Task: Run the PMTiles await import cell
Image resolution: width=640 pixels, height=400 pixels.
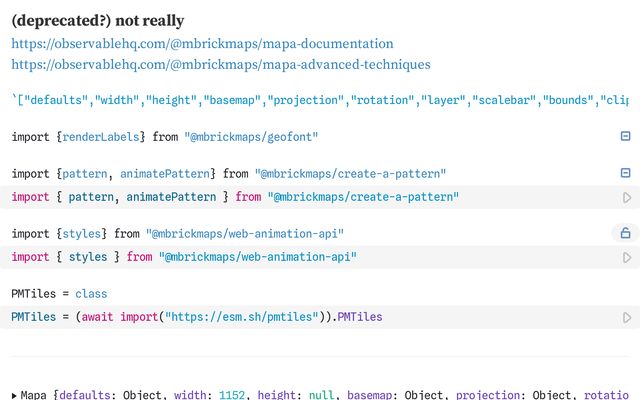Action: coord(627,317)
